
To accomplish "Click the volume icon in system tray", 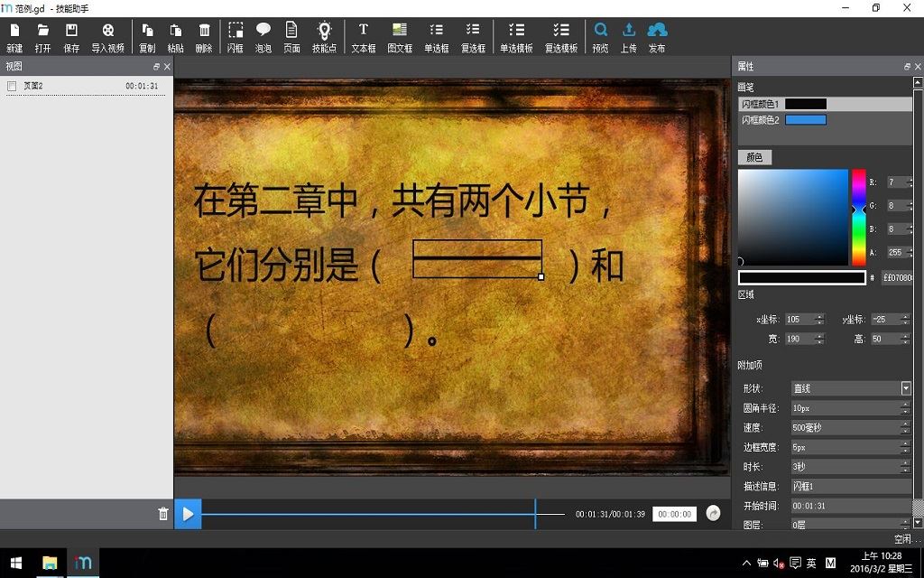I will (779, 564).
